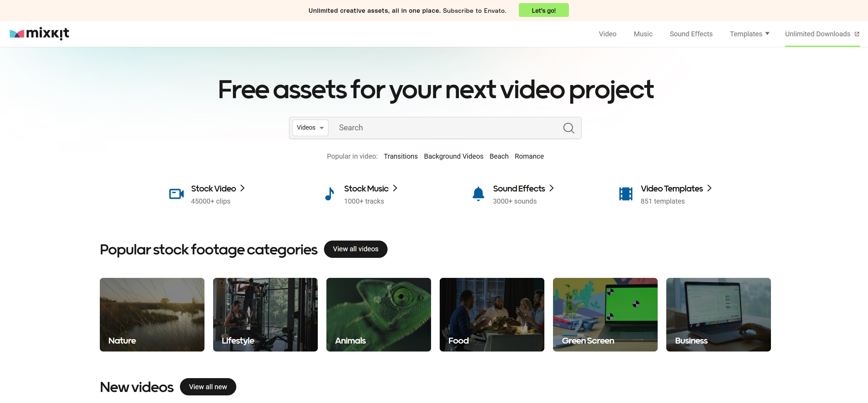868x403 pixels.
Task: Click the Let's go! button
Action: [x=544, y=10]
